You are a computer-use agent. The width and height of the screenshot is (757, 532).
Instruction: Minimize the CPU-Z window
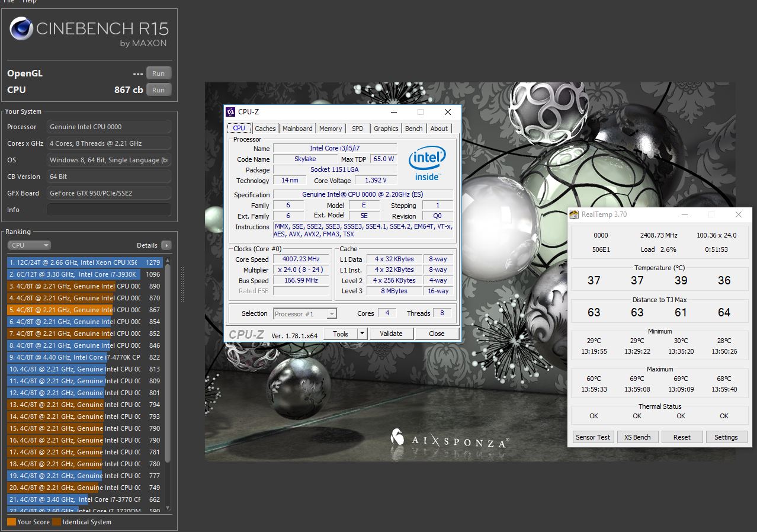[x=393, y=112]
